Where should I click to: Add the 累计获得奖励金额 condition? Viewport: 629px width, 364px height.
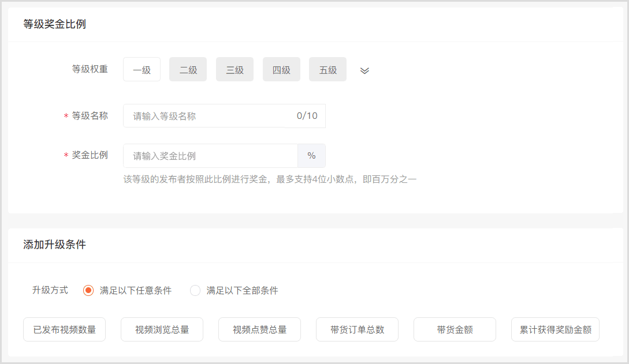pos(555,330)
